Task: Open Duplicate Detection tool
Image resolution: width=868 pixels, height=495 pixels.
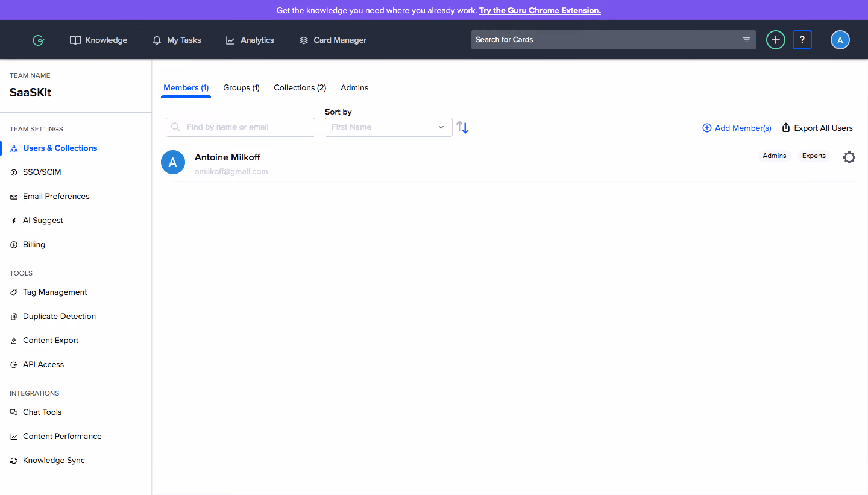Action: (53, 316)
